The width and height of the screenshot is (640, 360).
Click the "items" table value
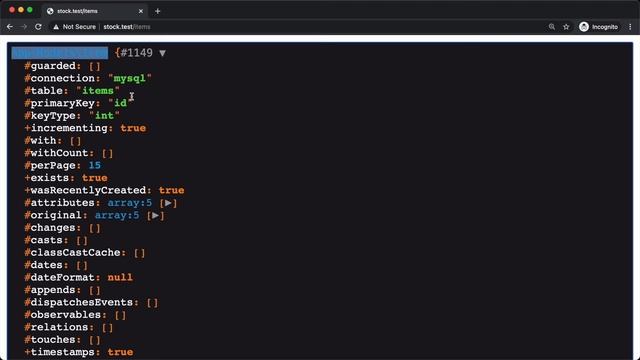click(98, 91)
